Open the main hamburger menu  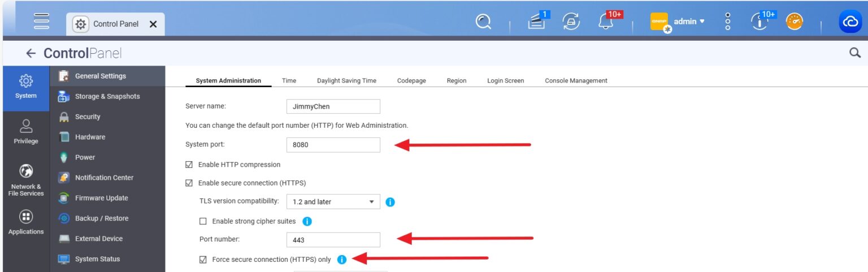click(41, 21)
